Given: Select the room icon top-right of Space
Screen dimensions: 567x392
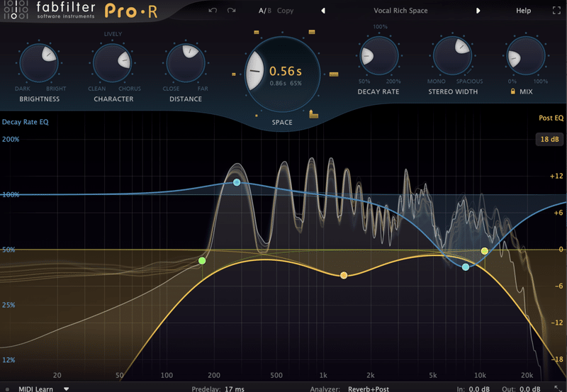Looking at the screenshot, I should (x=312, y=32).
